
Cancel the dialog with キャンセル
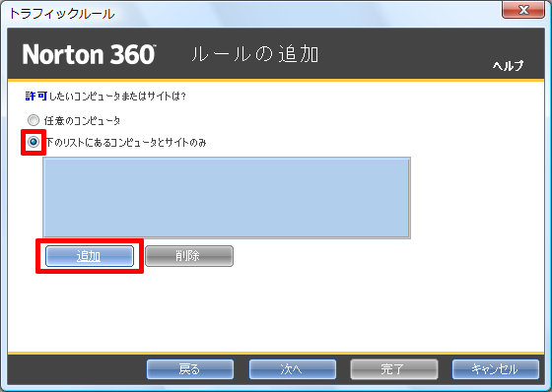point(495,369)
